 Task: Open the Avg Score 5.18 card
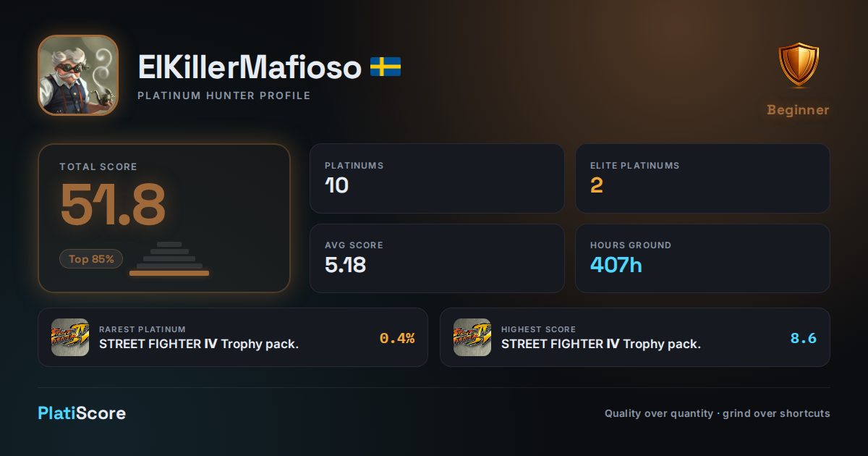pyautogui.click(x=437, y=258)
